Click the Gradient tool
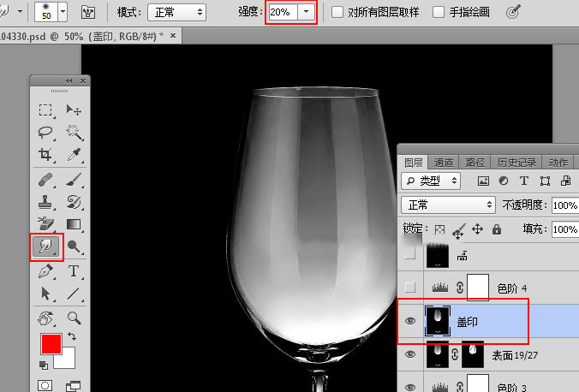The width and height of the screenshot is (579, 392). (74, 224)
